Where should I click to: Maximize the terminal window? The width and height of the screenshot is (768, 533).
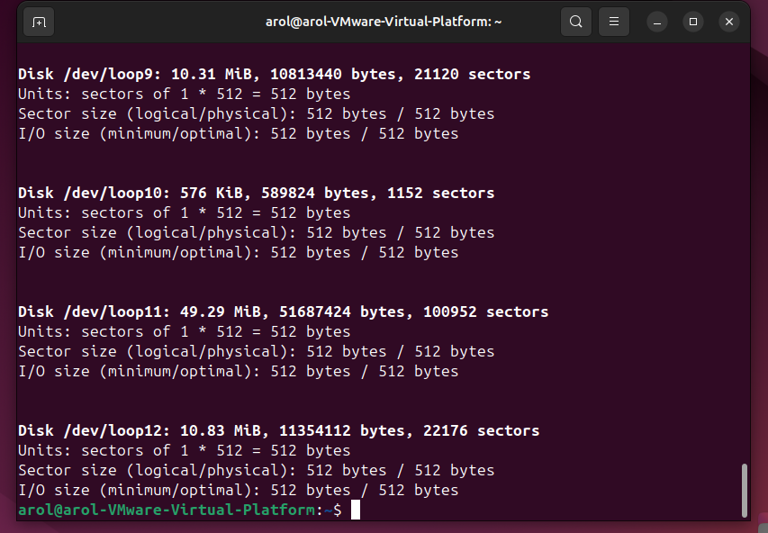693,22
